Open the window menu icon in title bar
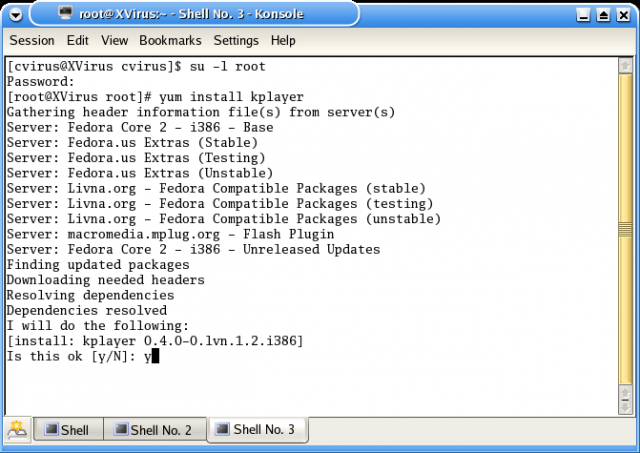Viewport: 640px width, 453px height. tap(17, 14)
